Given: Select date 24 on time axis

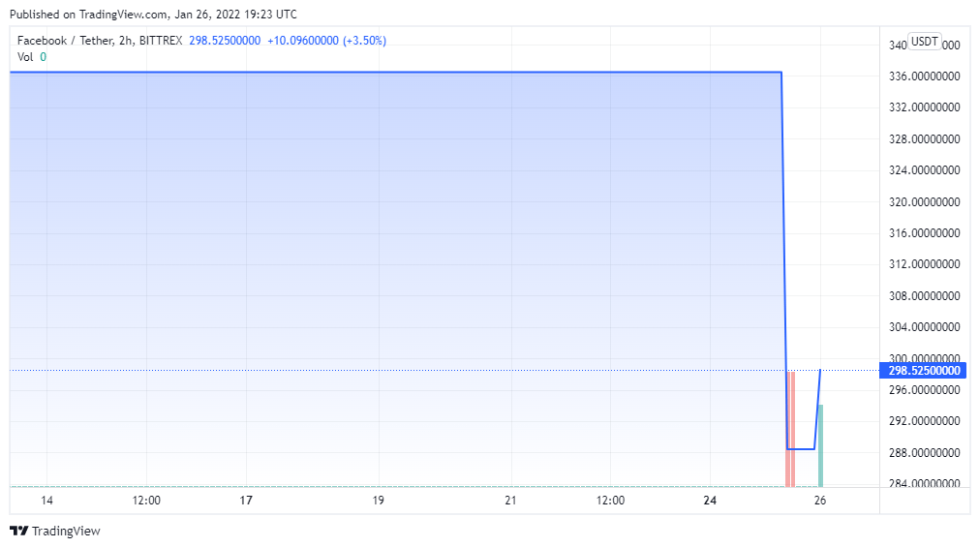Looking at the screenshot, I should pos(710,501).
